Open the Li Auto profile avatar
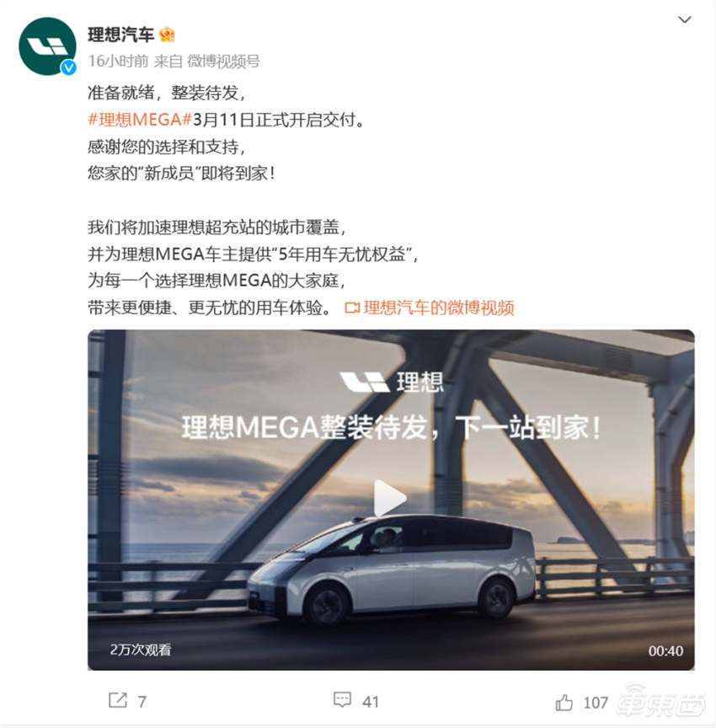The height and width of the screenshot is (728, 716). (x=47, y=46)
